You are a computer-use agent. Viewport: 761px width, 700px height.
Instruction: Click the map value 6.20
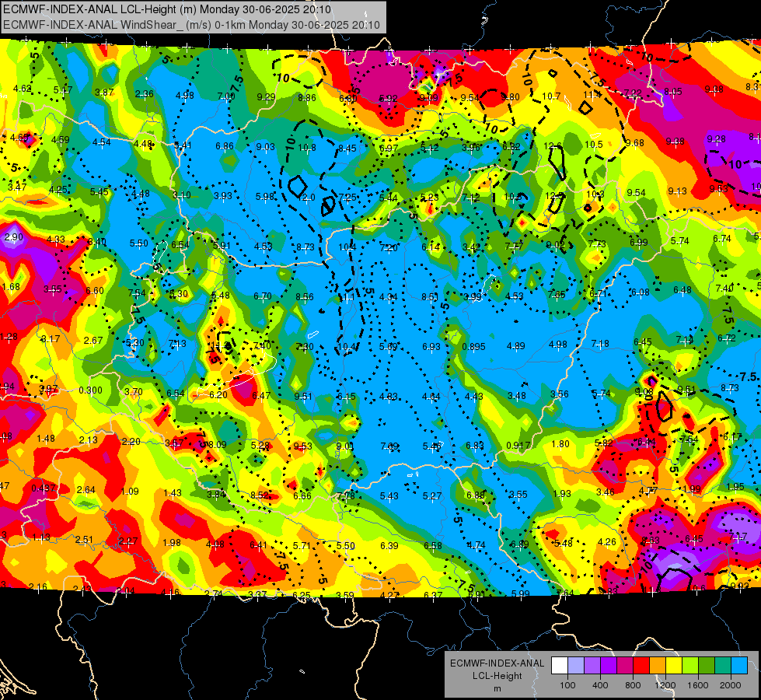218,394
